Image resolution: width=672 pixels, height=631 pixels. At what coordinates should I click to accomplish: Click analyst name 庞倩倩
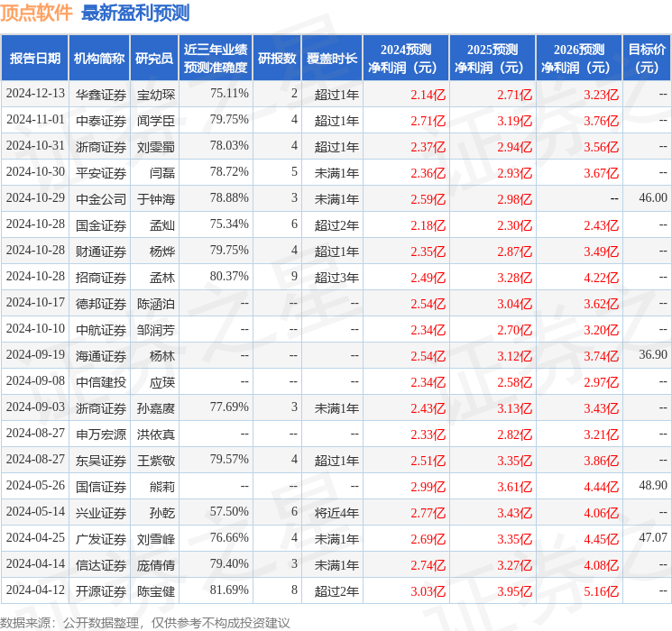(155, 565)
